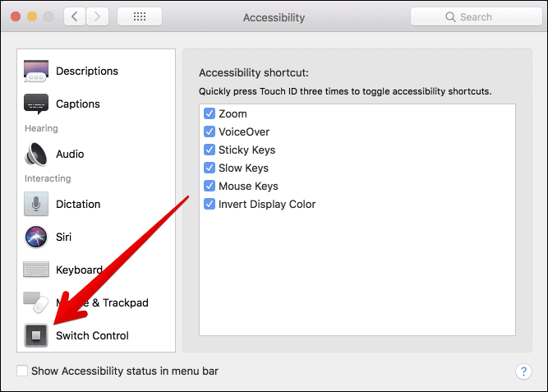The height and width of the screenshot is (392, 548).
Task: Uncheck the Zoom shortcut checkbox
Action: tap(210, 114)
